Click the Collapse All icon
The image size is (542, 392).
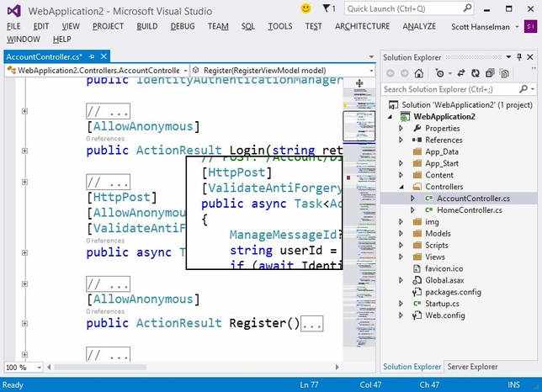[490, 73]
